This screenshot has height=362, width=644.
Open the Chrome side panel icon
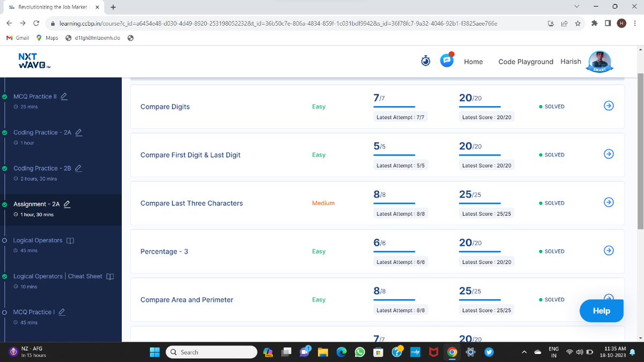tap(608, 23)
